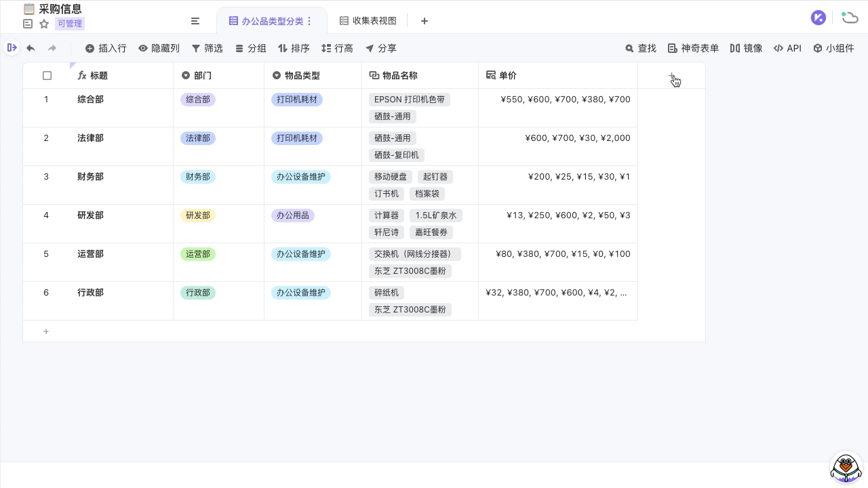The image size is (868, 488).
Task: Open the 筛选 filter options
Action: pyautogui.click(x=208, y=48)
